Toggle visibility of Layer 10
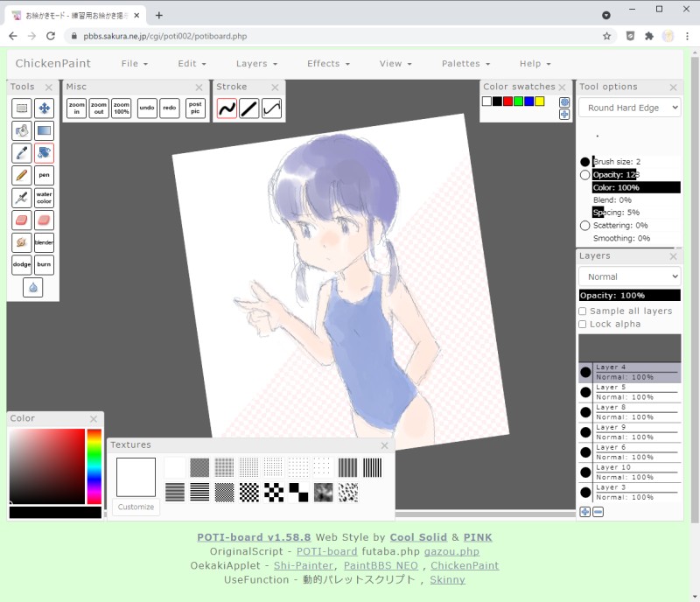This screenshot has width=700, height=602. (585, 472)
